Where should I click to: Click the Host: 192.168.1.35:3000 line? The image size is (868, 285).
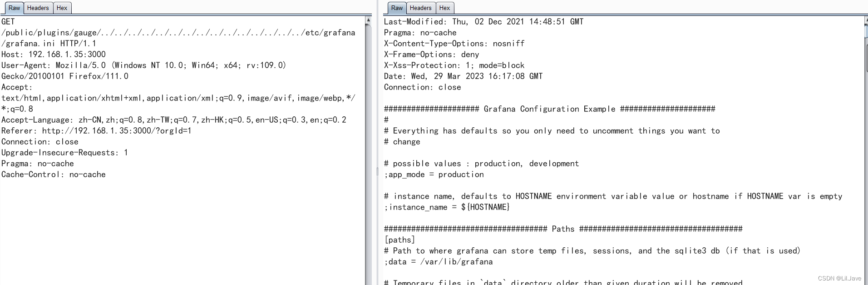(x=54, y=54)
